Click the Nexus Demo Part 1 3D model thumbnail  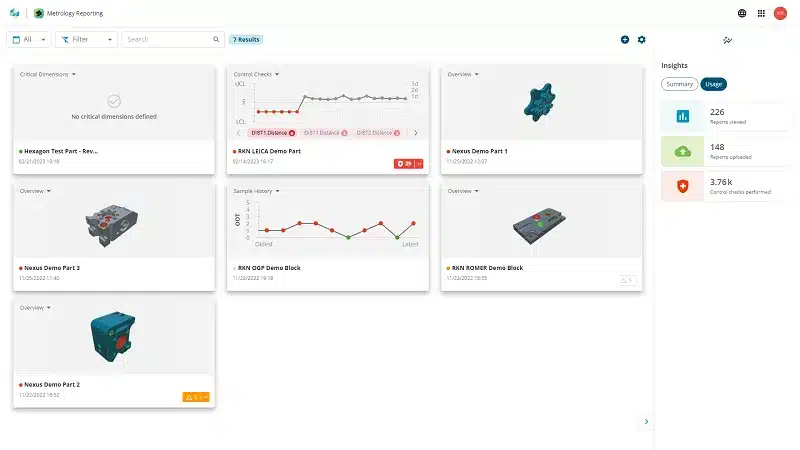pos(539,102)
